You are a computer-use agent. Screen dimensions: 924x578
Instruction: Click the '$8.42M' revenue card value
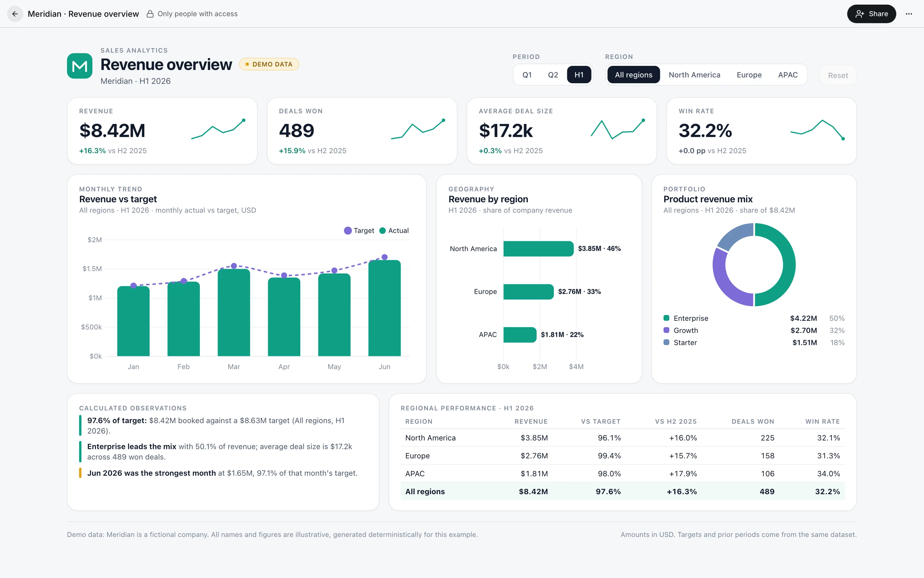112,131
